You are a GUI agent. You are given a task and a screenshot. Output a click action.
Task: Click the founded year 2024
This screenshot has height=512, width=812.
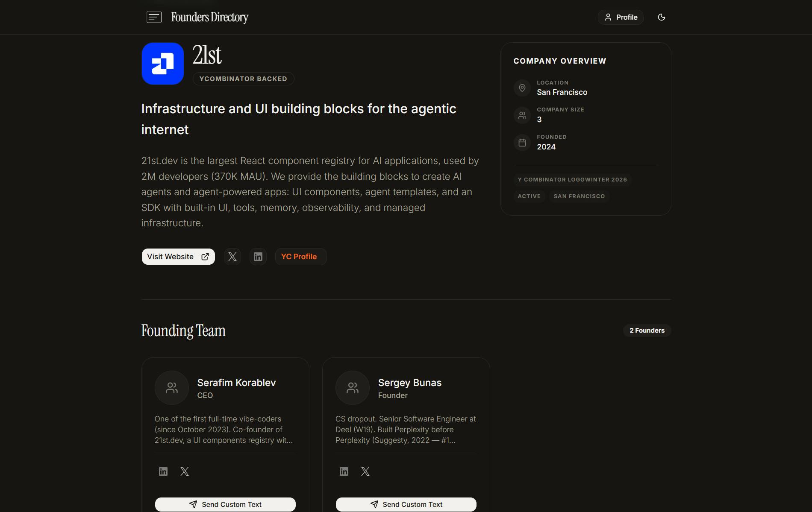click(546, 147)
